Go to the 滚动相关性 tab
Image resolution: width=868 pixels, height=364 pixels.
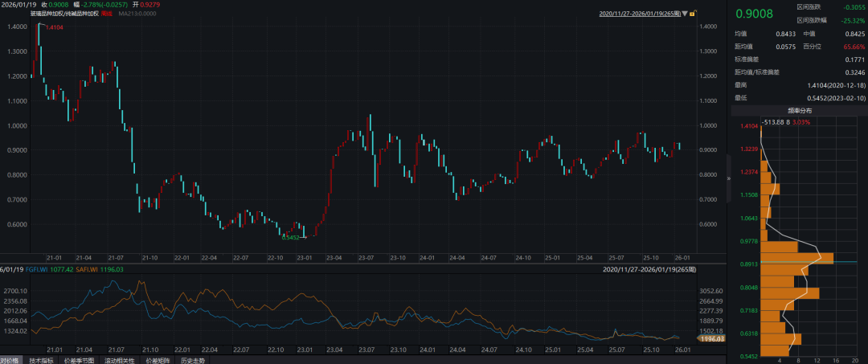point(118,361)
